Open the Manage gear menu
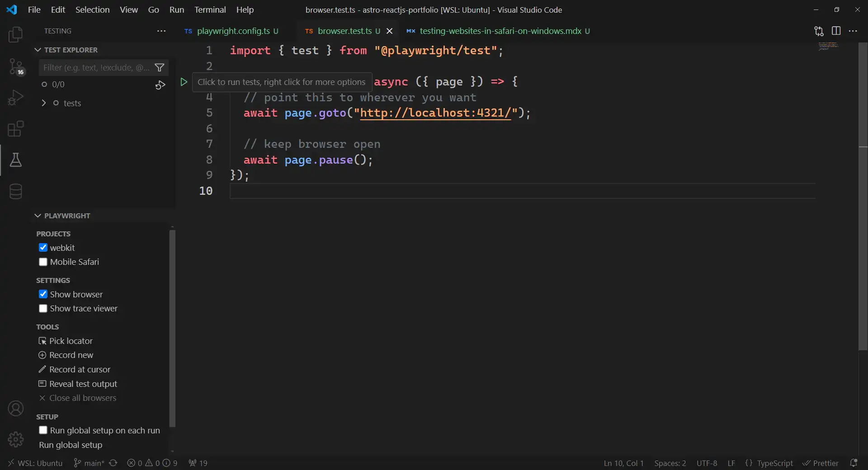 click(15, 439)
